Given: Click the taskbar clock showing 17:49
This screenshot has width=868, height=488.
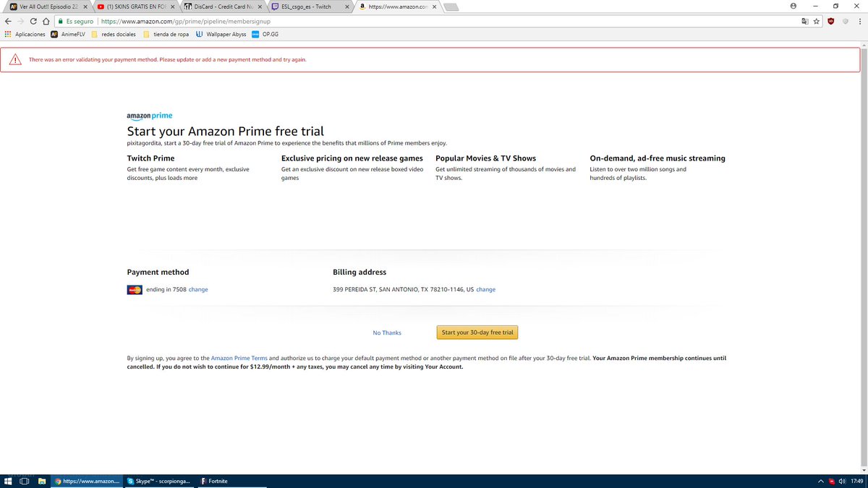Looking at the screenshot, I should [x=857, y=481].
